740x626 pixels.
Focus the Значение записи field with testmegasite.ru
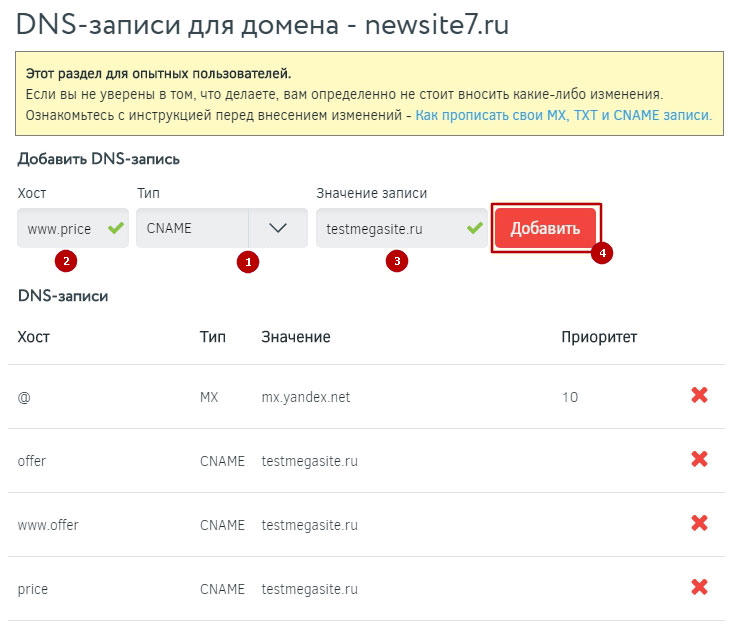(x=388, y=228)
